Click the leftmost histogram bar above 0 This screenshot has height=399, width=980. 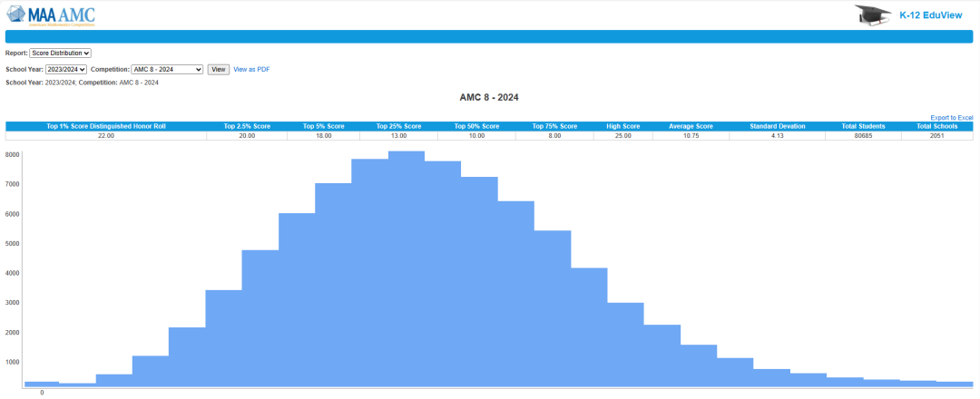[x=42, y=384]
